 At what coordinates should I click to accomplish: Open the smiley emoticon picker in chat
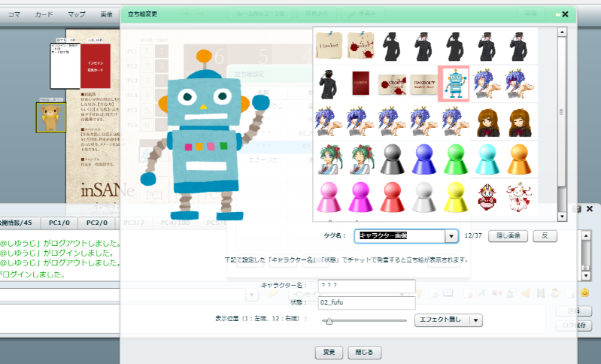click(584, 293)
